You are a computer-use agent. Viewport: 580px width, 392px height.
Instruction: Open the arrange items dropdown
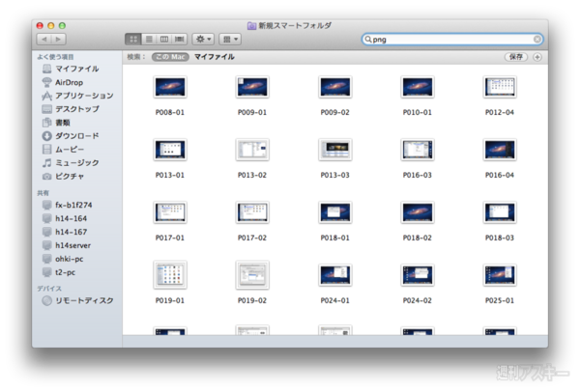[230, 40]
